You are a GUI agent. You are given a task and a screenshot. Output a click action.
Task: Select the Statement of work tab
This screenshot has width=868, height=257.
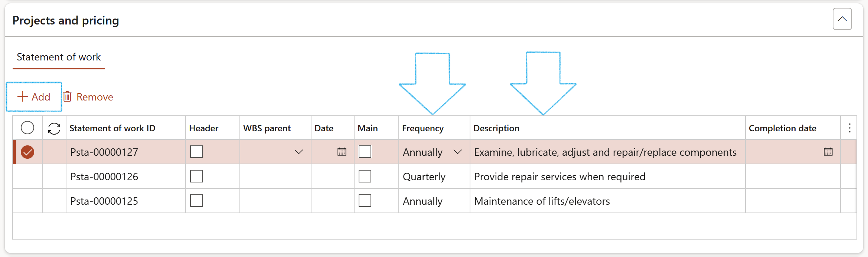pyautogui.click(x=59, y=57)
